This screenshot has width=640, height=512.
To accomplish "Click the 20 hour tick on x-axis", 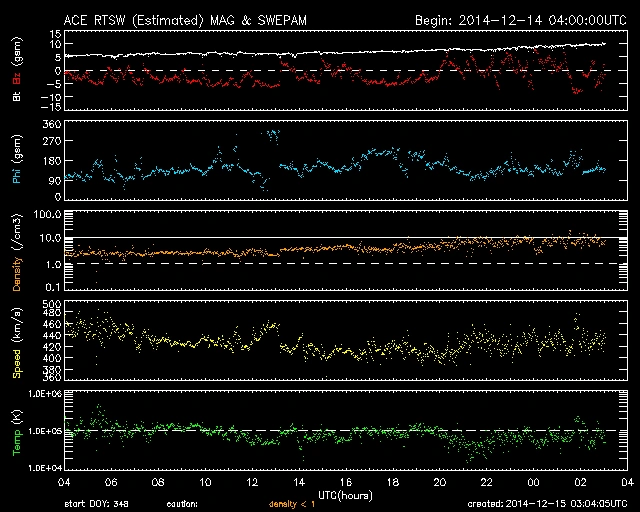I will click(439, 482).
